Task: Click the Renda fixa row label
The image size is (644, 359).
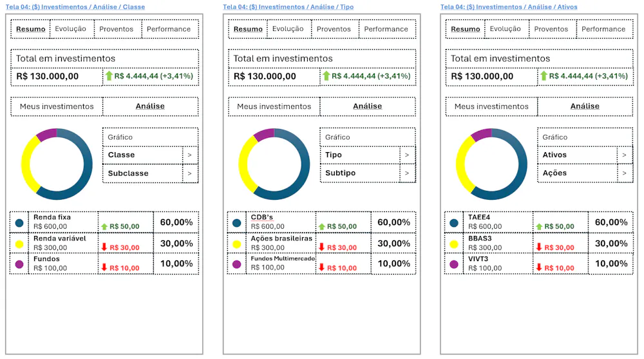Action: tap(52, 217)
